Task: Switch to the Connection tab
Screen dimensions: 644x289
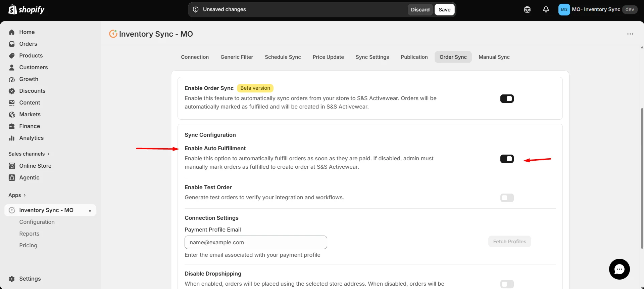Action: pos(195,57)
